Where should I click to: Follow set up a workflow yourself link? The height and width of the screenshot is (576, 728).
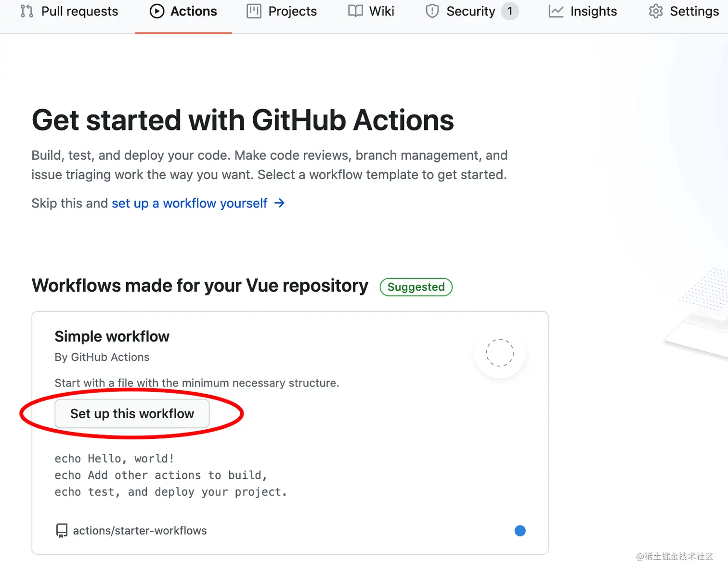189,203
